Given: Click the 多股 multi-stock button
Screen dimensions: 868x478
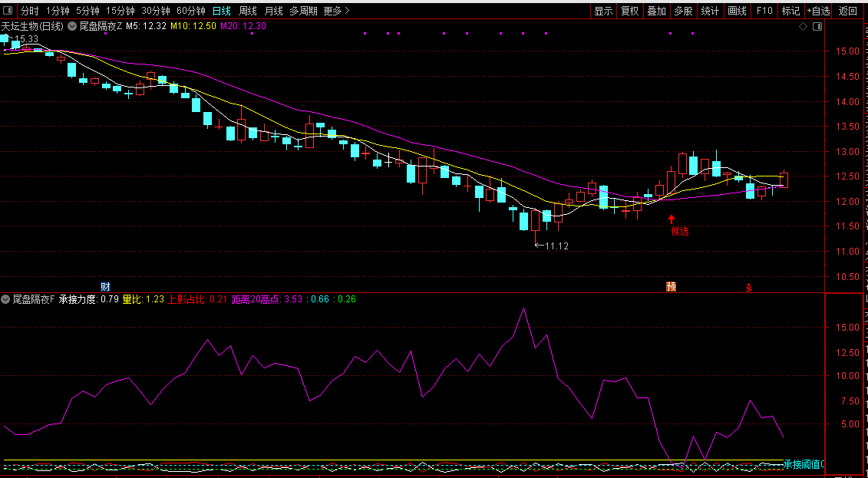Looking at the screenshot, I should [x=683, y=11].
